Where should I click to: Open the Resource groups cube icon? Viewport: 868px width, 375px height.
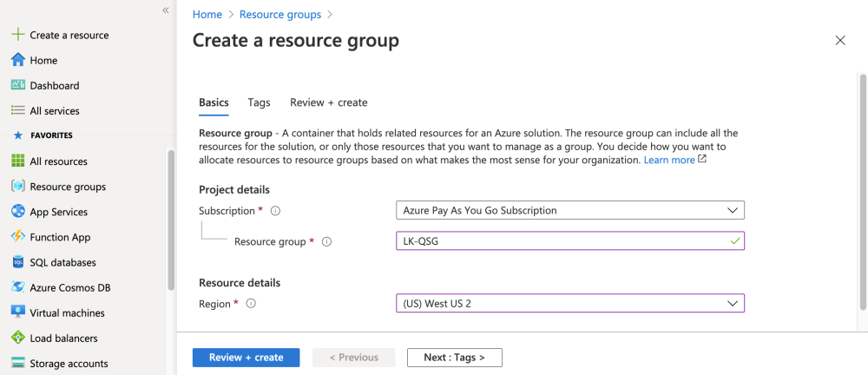[x=17, y=186]
